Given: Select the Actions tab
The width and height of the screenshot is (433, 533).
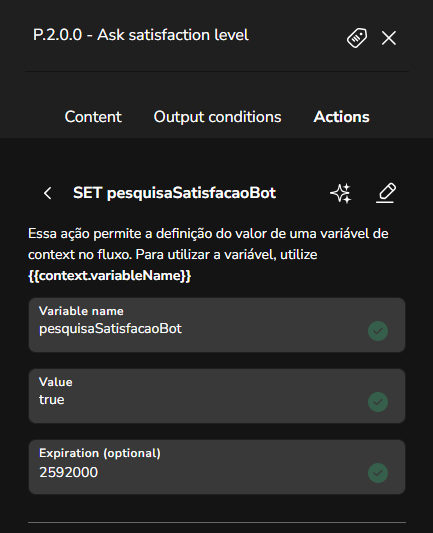Looking at the screenshot, I should [x=341, y=117].
